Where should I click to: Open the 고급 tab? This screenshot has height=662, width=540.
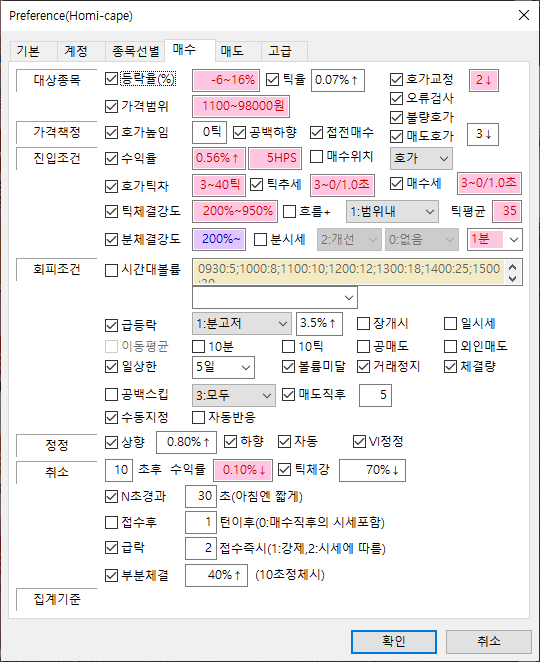tap(284, 52)
